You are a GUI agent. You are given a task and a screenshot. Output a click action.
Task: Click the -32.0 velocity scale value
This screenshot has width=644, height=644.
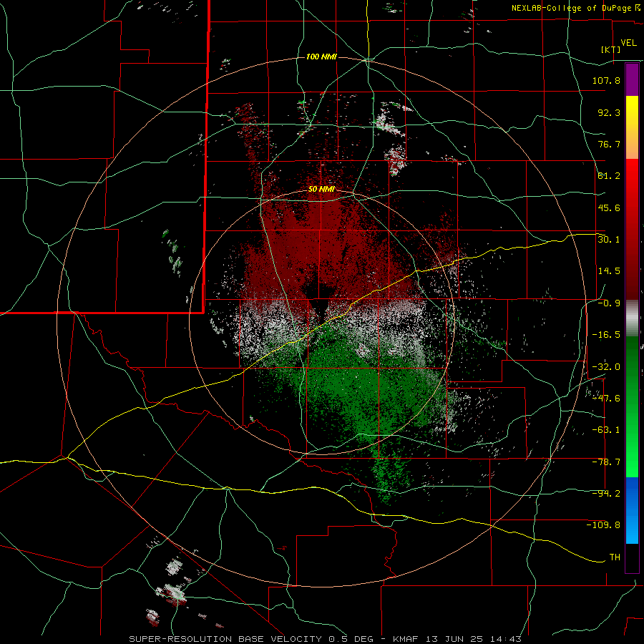[606, 367]
